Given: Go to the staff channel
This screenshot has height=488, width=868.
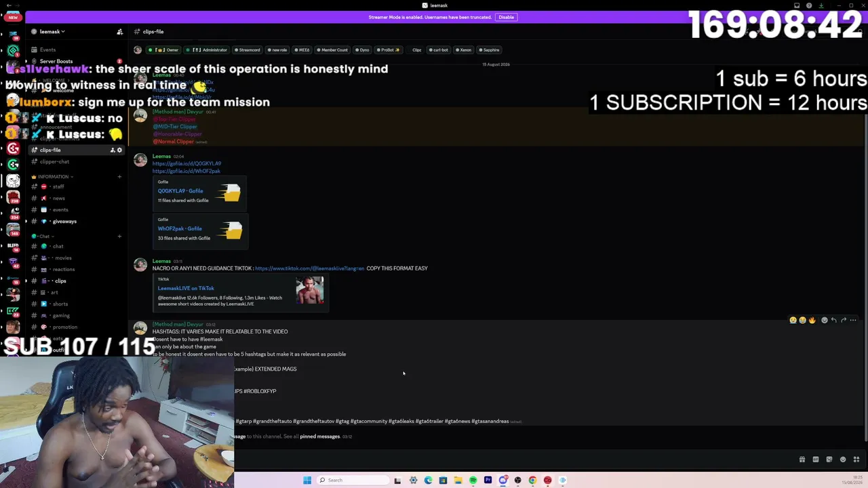Looking at the screenshot, I should coord(76,186).
